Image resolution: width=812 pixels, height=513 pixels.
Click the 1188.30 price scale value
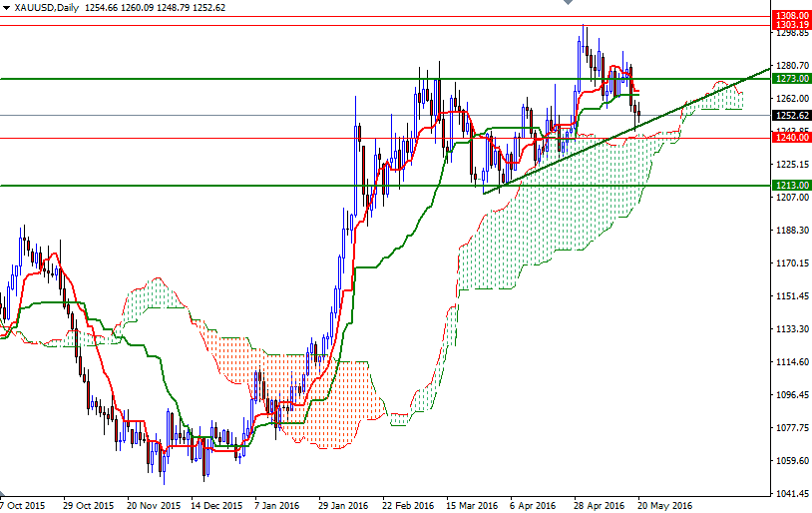[792, 231]
